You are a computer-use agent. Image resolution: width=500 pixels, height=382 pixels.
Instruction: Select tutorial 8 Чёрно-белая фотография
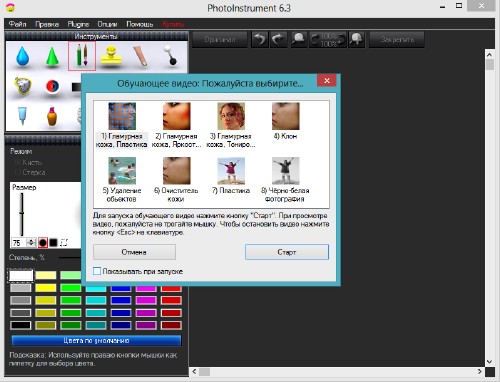tap(285, 180)
